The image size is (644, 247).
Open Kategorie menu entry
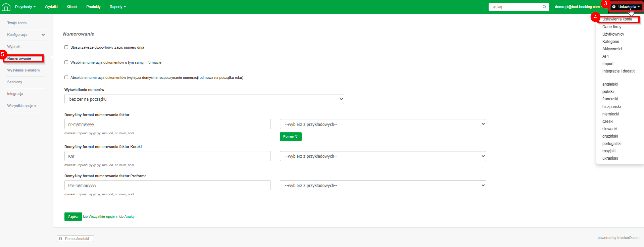pos(611,42)
